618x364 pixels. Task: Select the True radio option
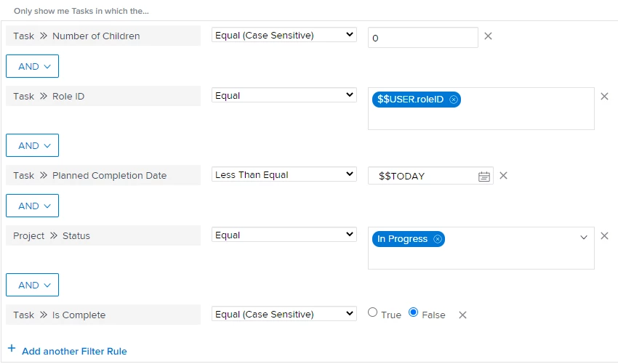[372, 313]
